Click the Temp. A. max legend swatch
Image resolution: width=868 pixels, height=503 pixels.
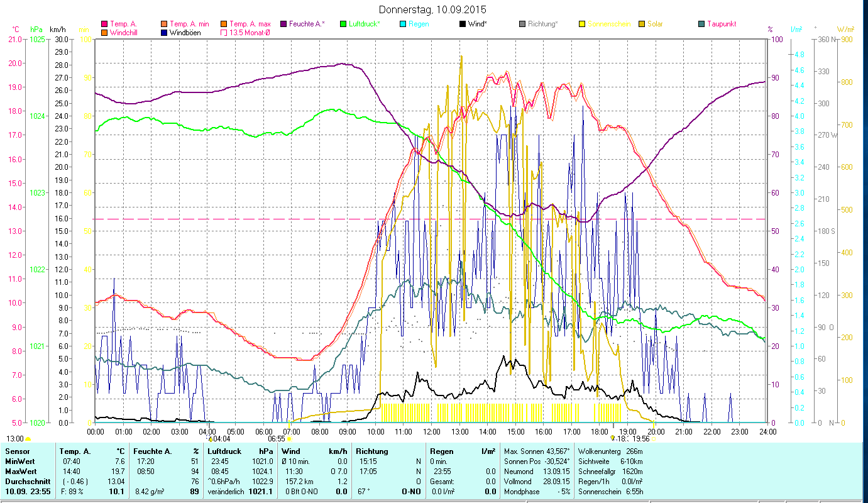[224, 24]
